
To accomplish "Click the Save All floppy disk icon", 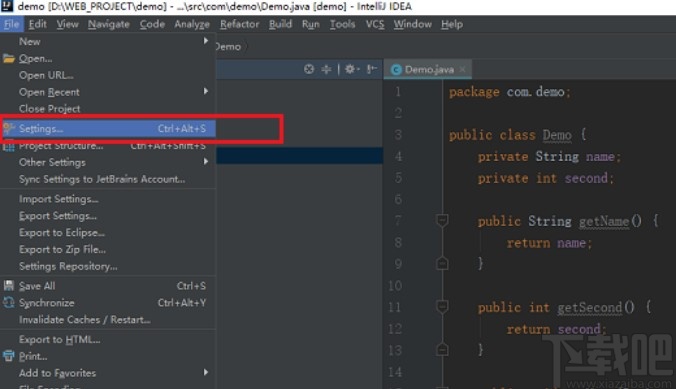I will [9, 285].
